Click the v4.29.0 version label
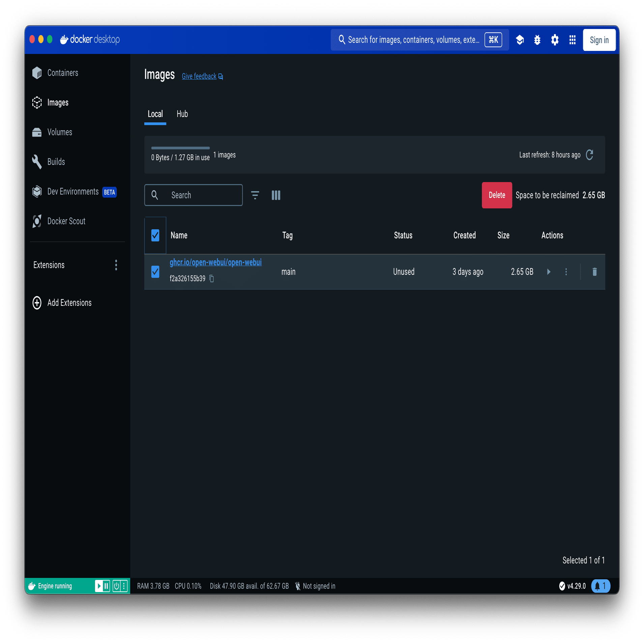 576,586
